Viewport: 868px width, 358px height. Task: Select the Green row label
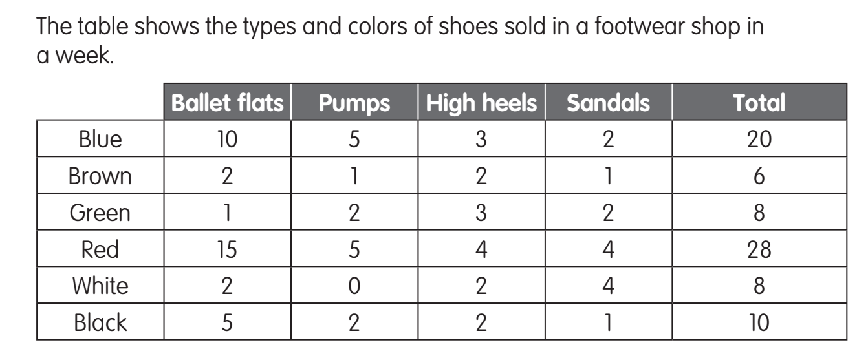click(100, 213)
